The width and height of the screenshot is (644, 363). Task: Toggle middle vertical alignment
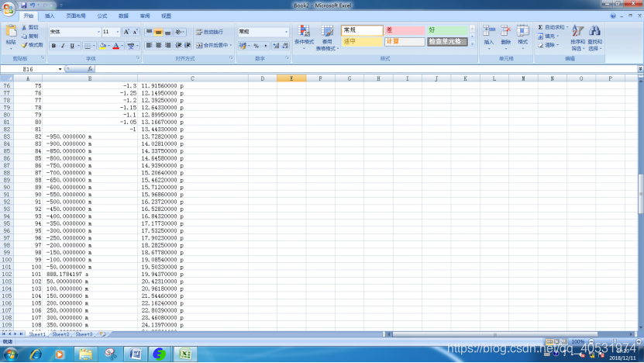(158, 32)
